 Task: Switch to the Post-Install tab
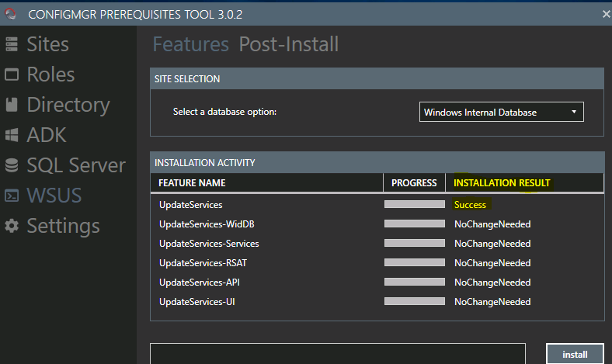coord(289,44)
